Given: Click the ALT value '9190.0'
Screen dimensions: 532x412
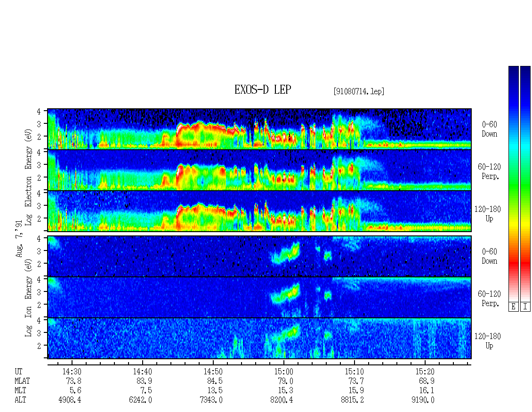Looking at the screenshot, I should pos(423,400).
